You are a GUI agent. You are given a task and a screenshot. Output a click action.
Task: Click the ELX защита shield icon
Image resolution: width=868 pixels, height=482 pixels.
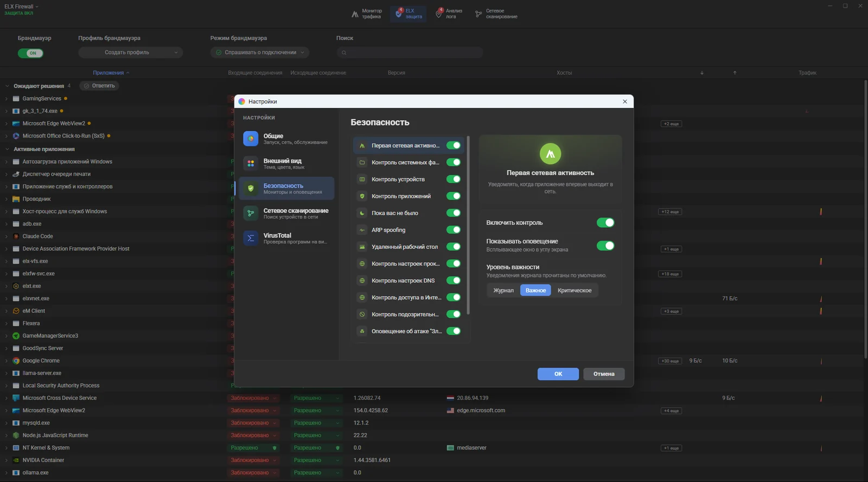coord(399,14)
